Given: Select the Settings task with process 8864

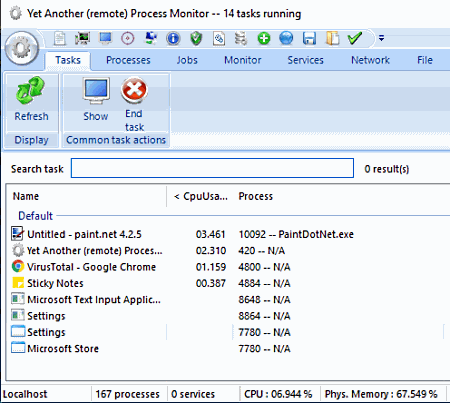Looking at the screenshot, I should [46, 316].
